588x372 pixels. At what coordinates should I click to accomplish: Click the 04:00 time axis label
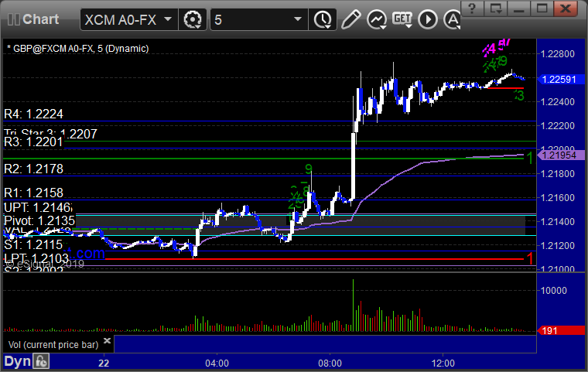(217, 363)
